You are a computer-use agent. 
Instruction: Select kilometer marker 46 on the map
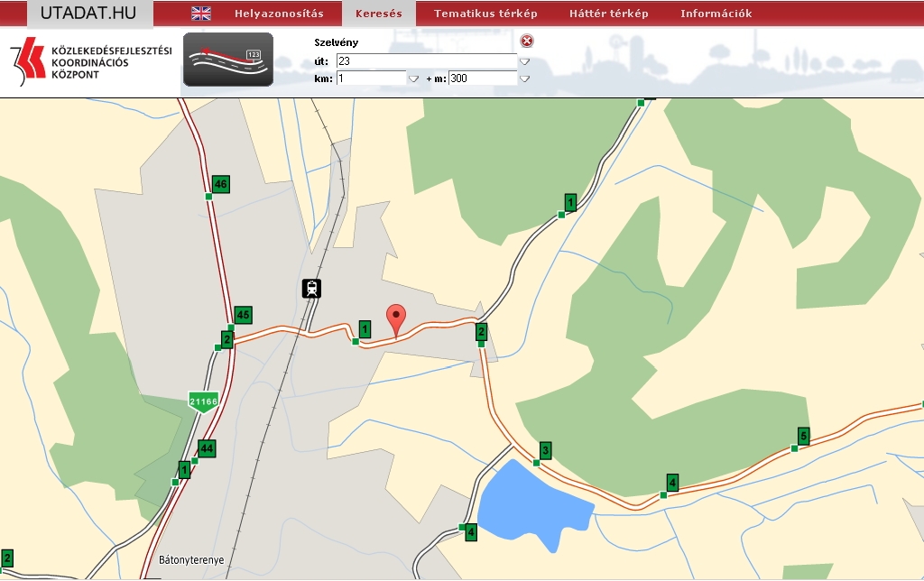220,184
